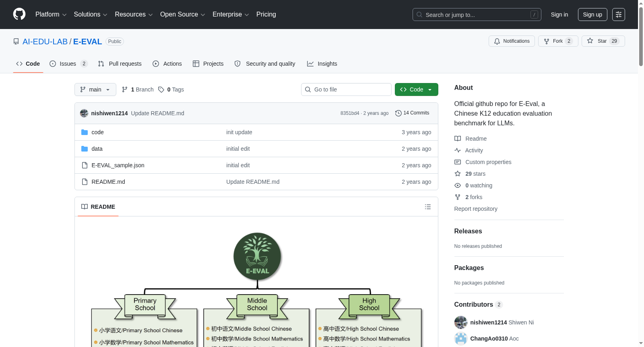Click 'initial edit' message in data row
This screenshot has width=644, height=347.
coord(238,149)
